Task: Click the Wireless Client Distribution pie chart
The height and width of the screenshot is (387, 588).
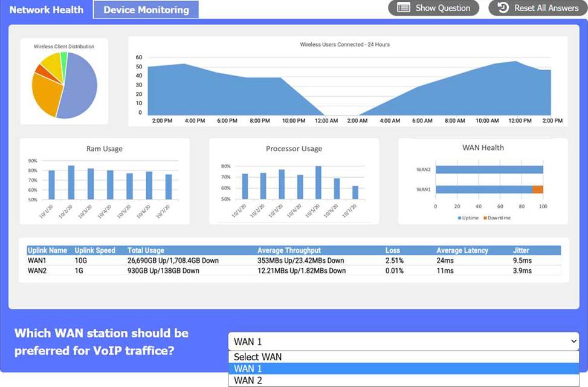Action: (65, 85)
